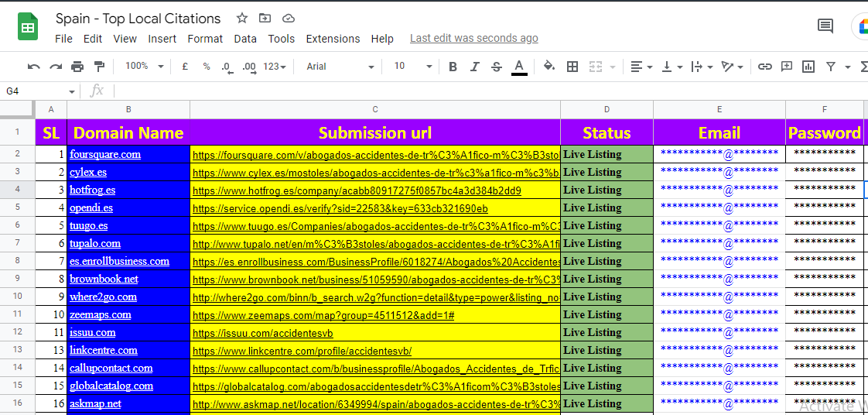The width and height of the screenshot is (868, 415).
Task: Toggle italic formatting
Action: tap(475, 67)
